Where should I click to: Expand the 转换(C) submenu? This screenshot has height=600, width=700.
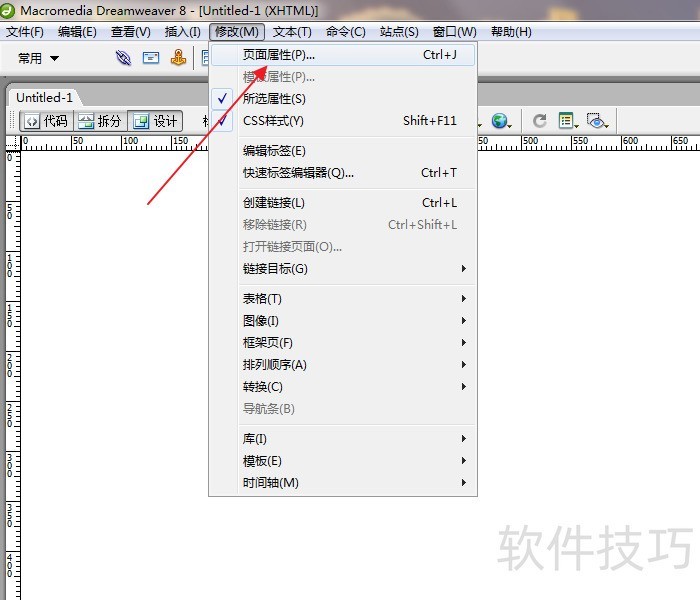[343, 387]
